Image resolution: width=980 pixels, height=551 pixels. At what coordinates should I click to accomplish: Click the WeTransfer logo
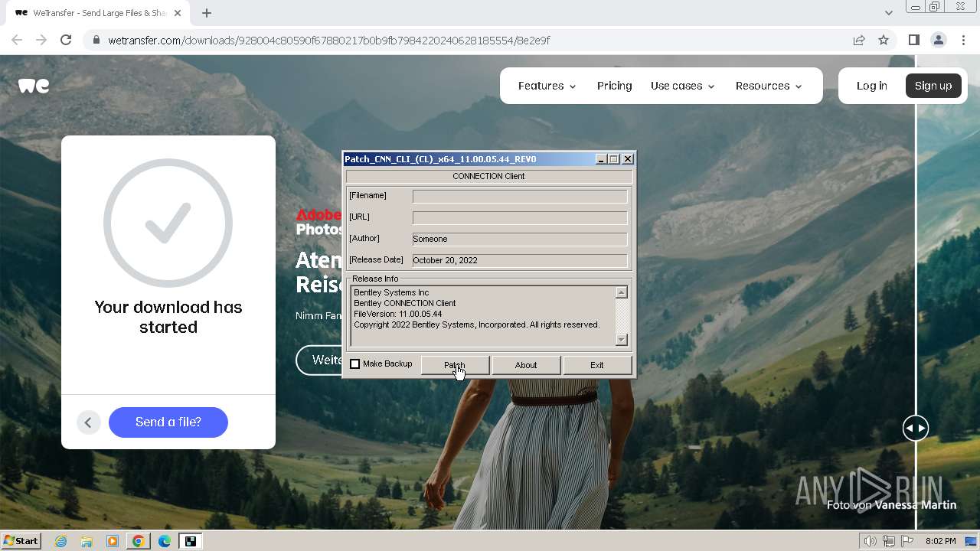click(x=34, y=86)
